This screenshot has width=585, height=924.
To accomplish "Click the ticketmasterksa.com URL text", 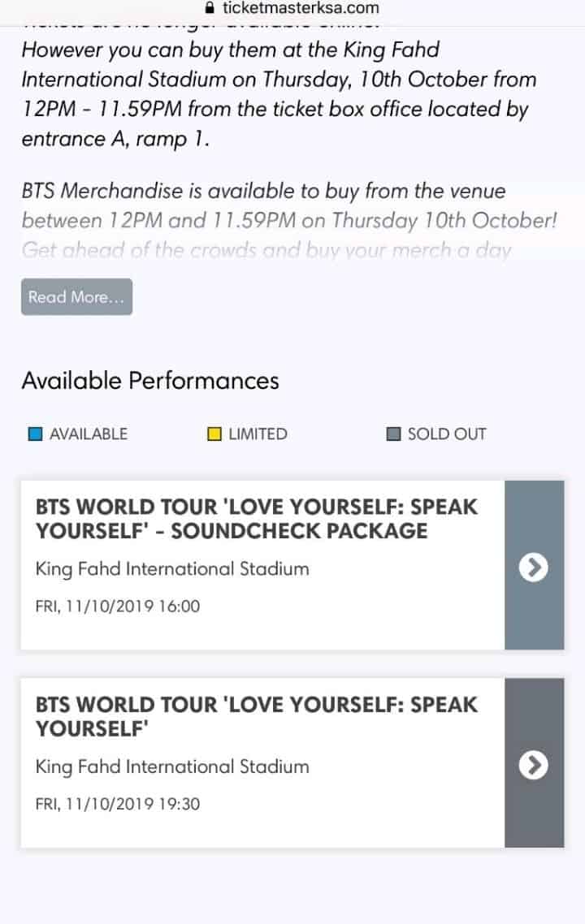I will tap(301, 9).
